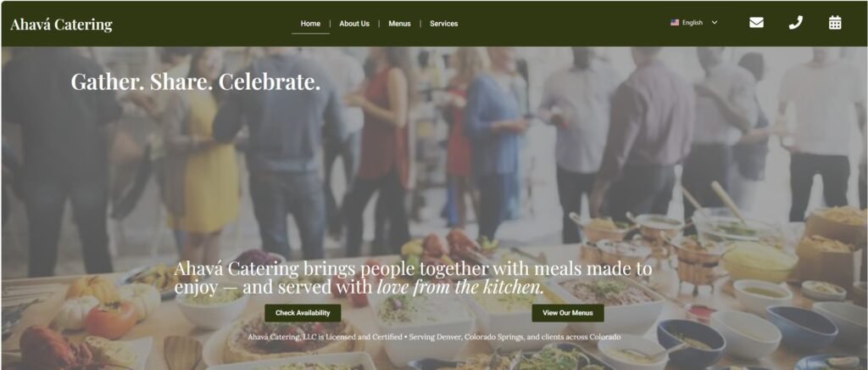This screenshot has width=868, height=370.
Task: Click the Check Availability button
Action: point(303,313)
